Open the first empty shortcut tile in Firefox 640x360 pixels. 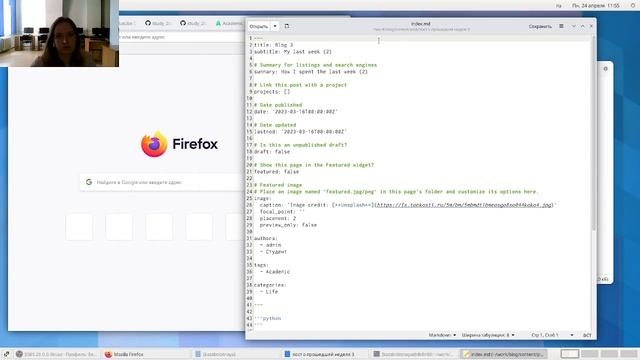click(79, 227)
